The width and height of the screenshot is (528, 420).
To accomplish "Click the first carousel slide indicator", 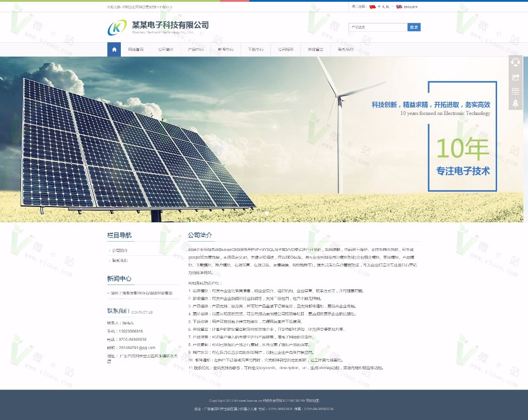I will point(261,214).
